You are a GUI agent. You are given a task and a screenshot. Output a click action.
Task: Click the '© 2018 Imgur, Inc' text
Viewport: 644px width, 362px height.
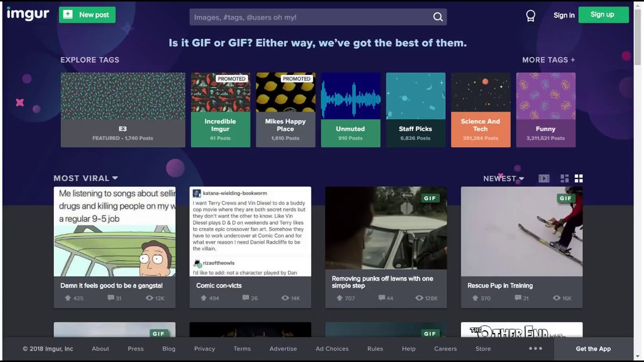(48, 348)
